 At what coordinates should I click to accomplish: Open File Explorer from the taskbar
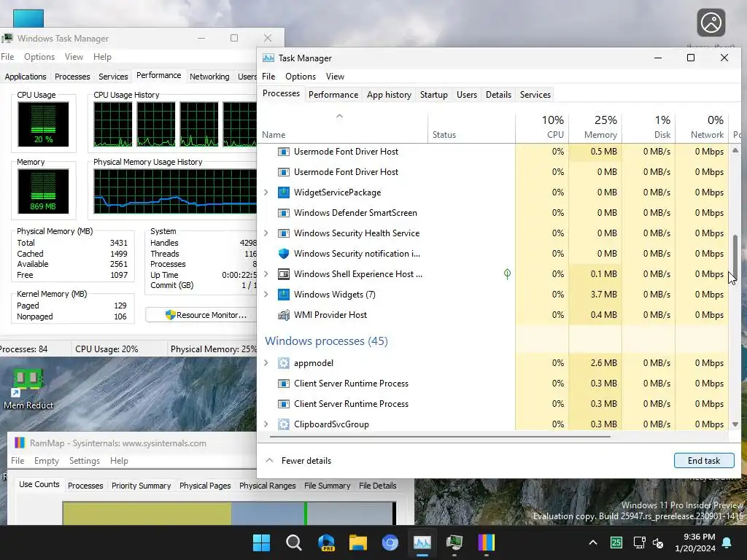tap(357, 542)
